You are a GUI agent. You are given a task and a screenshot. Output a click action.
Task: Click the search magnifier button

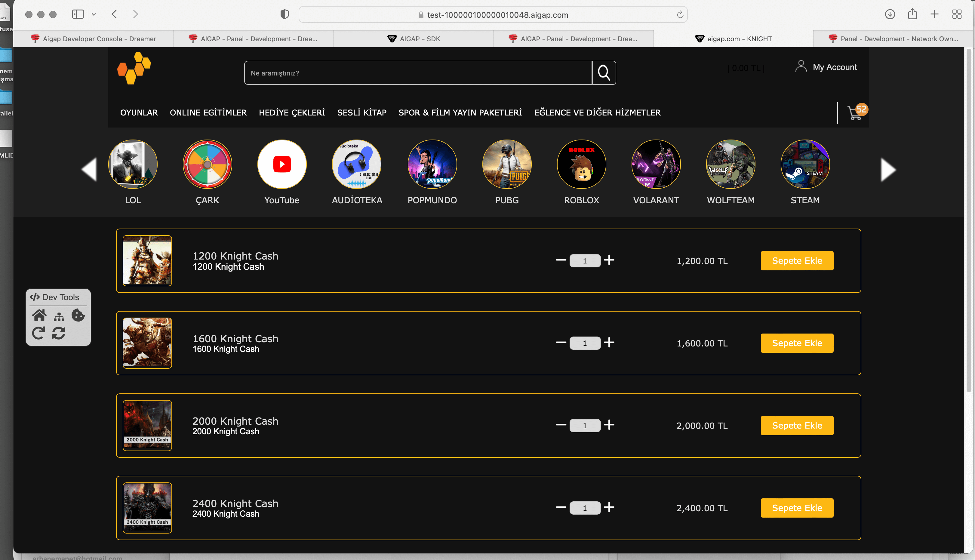[x=604, y=73]
